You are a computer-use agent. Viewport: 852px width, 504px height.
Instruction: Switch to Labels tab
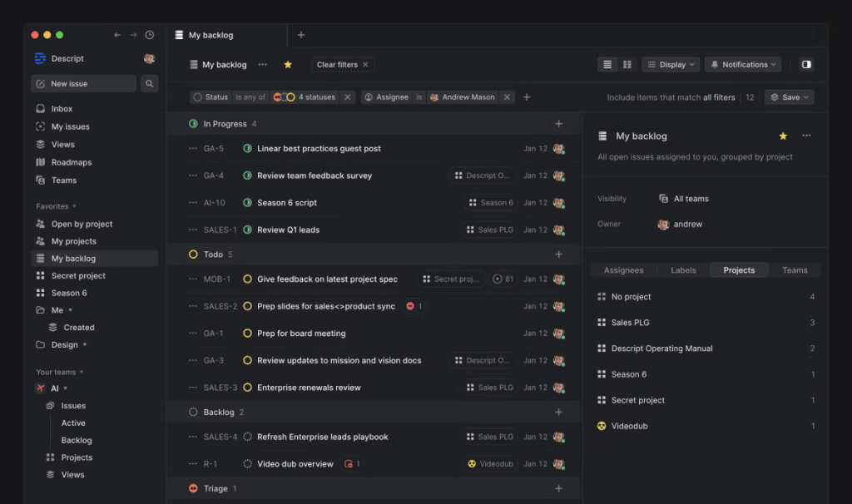point(683,270)
